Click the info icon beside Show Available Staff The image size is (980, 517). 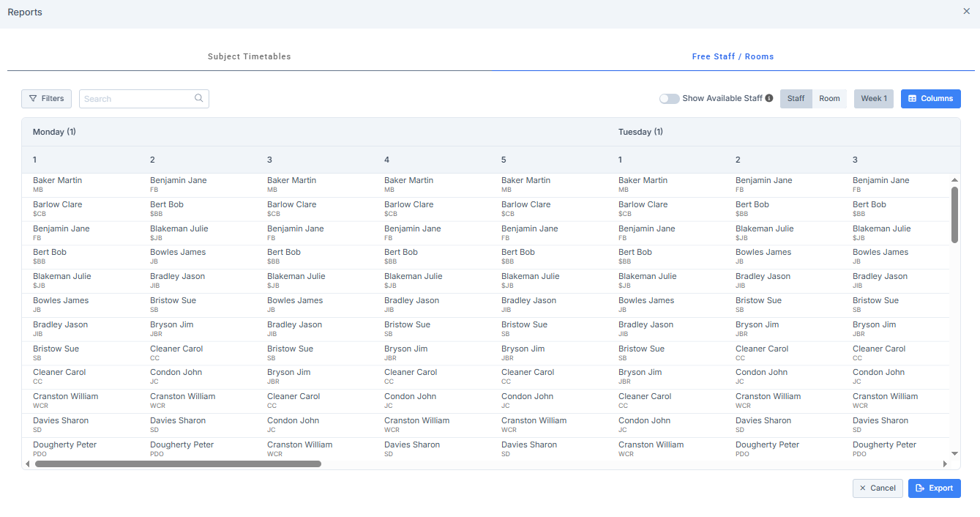coord(769,98)
